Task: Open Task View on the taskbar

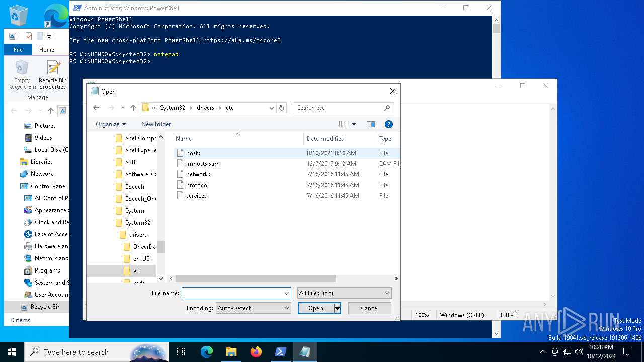Action: click(181, 352)
